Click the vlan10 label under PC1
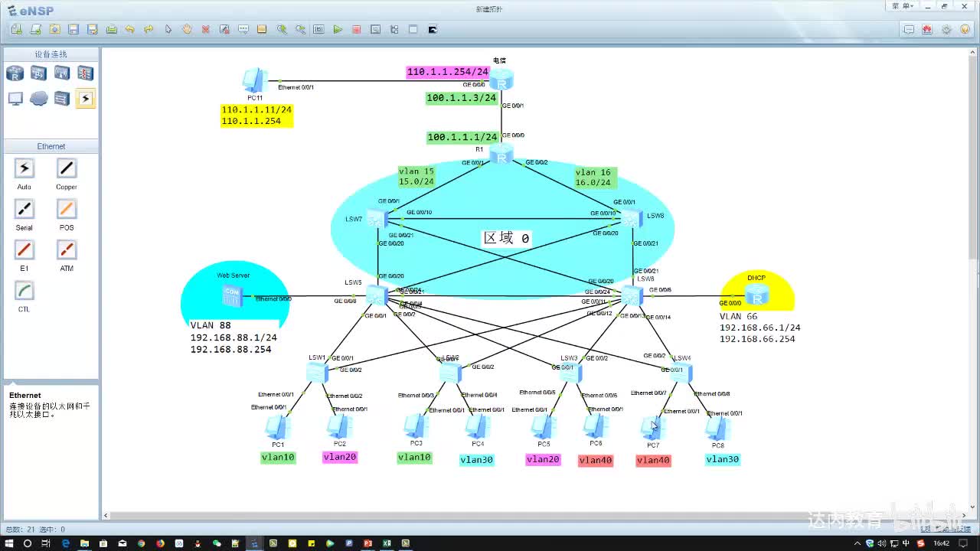 point(278,458)
